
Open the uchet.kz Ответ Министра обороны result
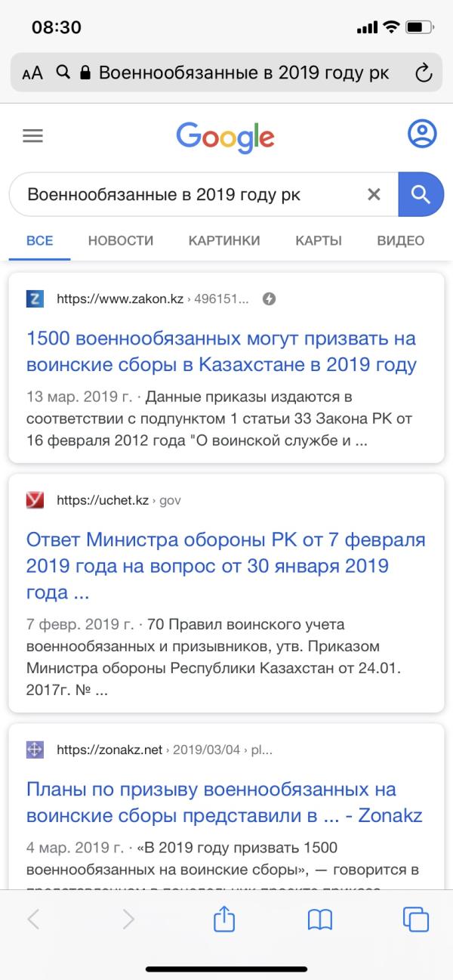[x=226, y=566]
